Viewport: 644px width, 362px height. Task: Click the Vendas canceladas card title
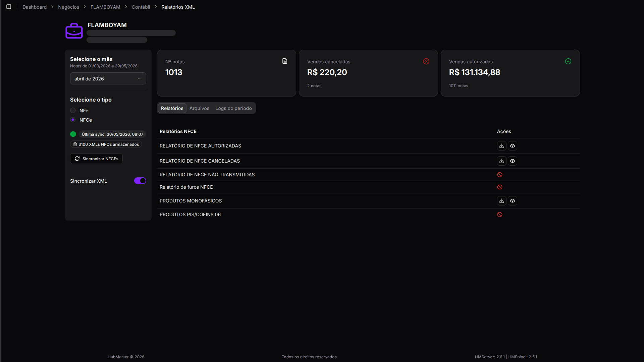tap(329, 62)
